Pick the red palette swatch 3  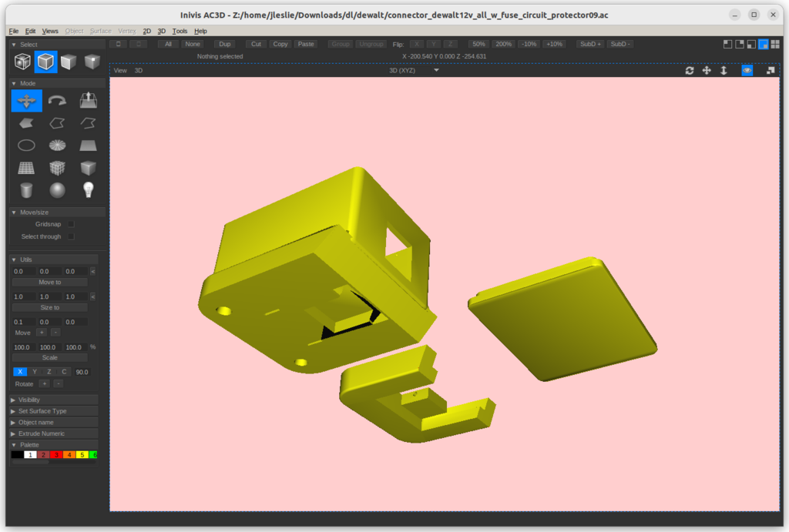pos(56,454)
